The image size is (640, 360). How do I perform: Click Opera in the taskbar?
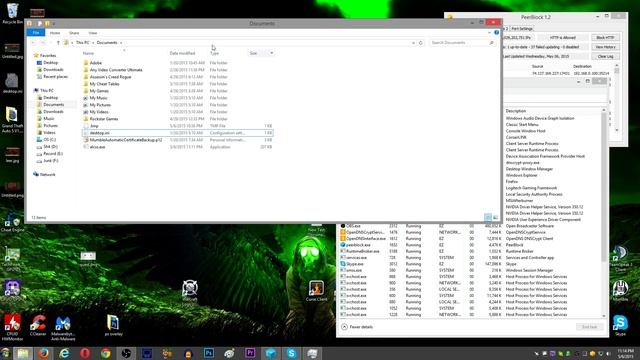(85, 353)
